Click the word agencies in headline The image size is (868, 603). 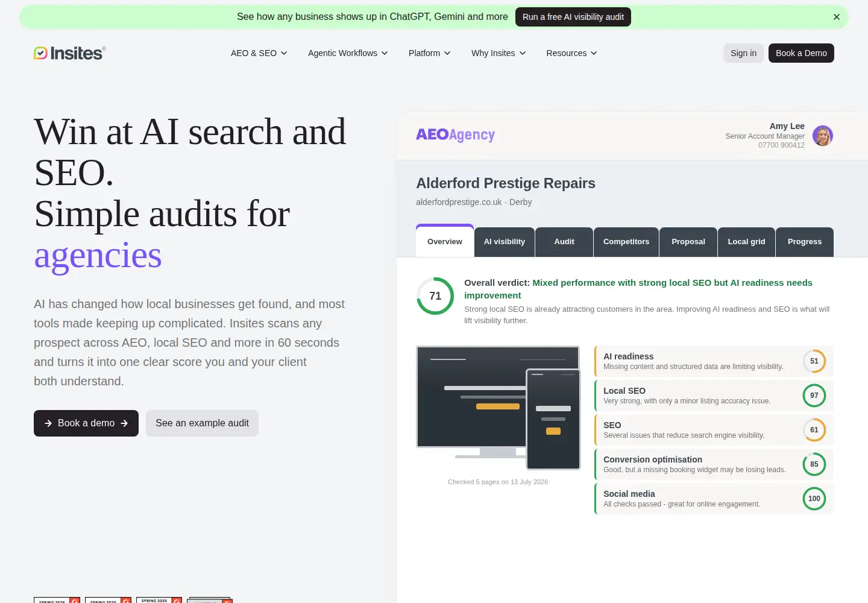(x=98, y=255)
